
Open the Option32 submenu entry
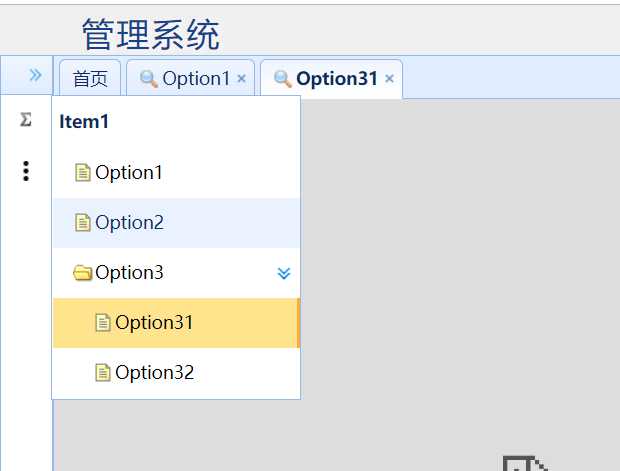coord(154,373)
